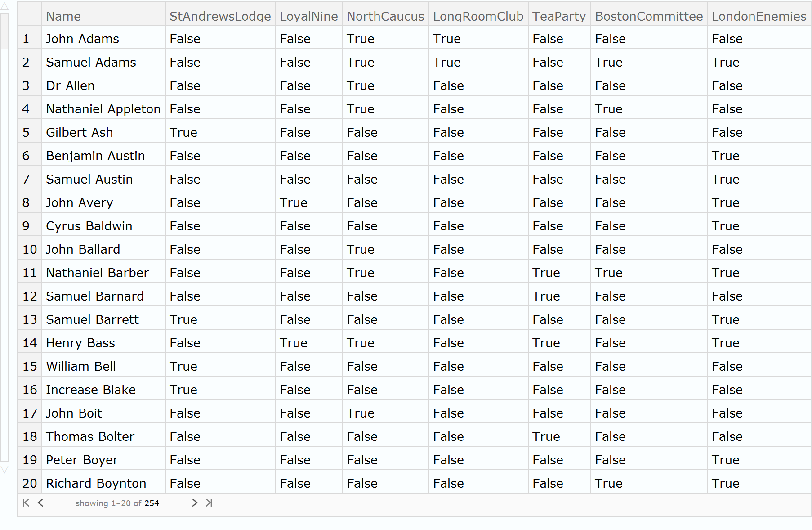Click the scroll down arrow below the scrollbar
This screenshot has width=812, height=530.
[x=4, y=469]
